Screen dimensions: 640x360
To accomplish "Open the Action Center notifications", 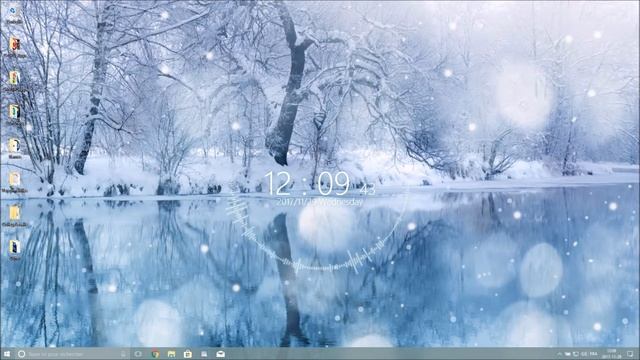I will coord(630,354).
